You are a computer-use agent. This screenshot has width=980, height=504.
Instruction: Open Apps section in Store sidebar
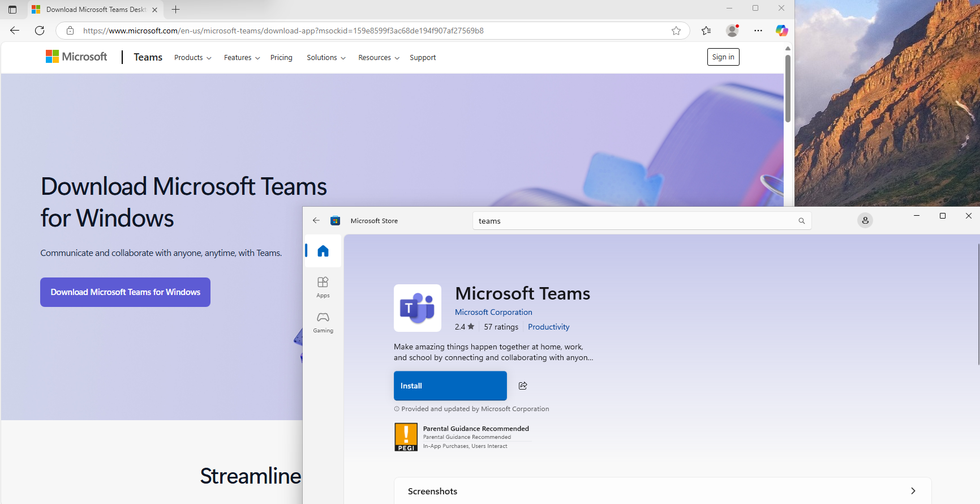[323, 287]
